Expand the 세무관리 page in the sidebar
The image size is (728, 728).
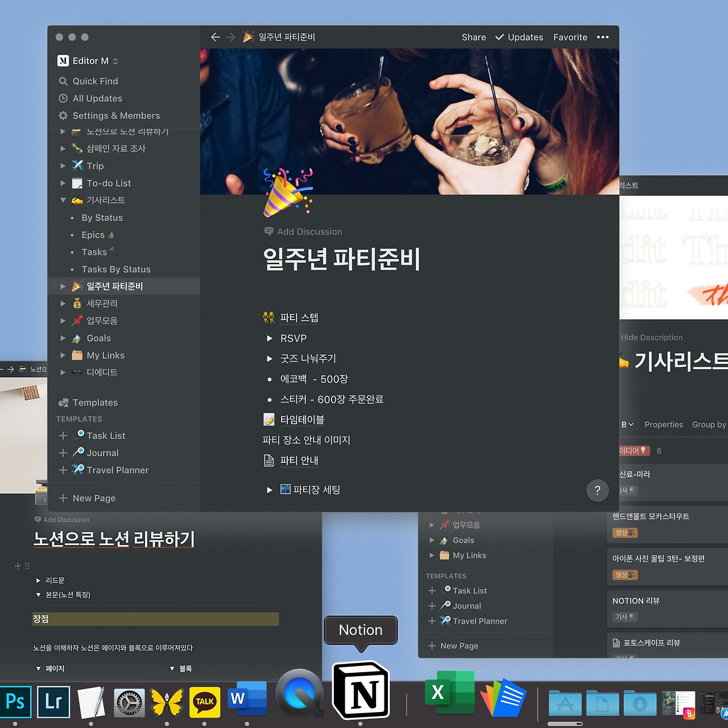tap(63, 304)
